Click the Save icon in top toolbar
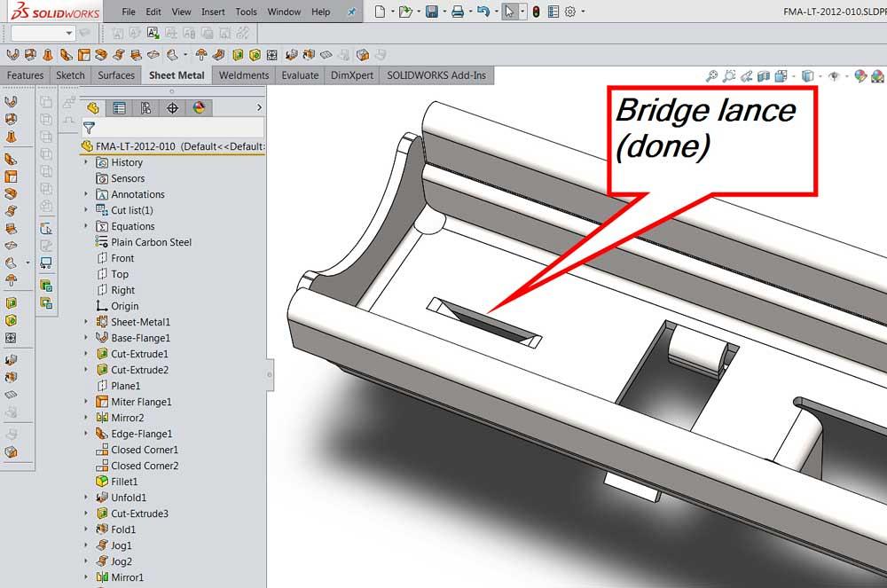The height and width of the screenshot is (588, 887). tap(431, 12)
